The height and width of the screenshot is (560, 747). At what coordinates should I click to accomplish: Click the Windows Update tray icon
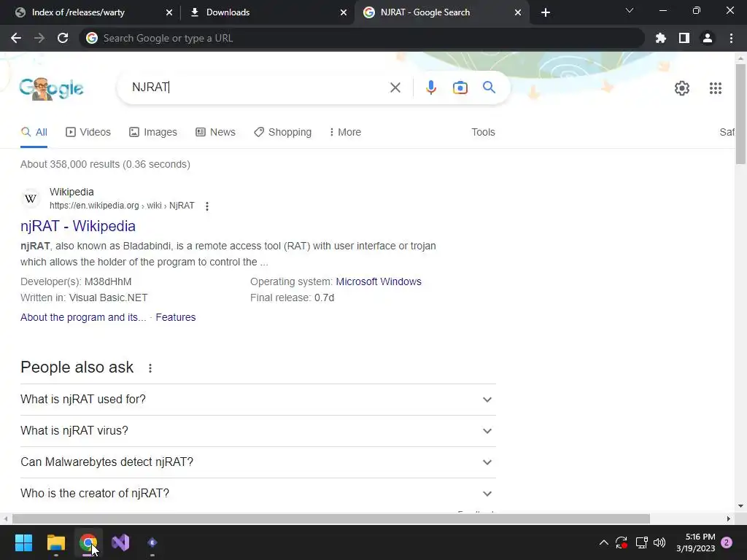[622, 542]
